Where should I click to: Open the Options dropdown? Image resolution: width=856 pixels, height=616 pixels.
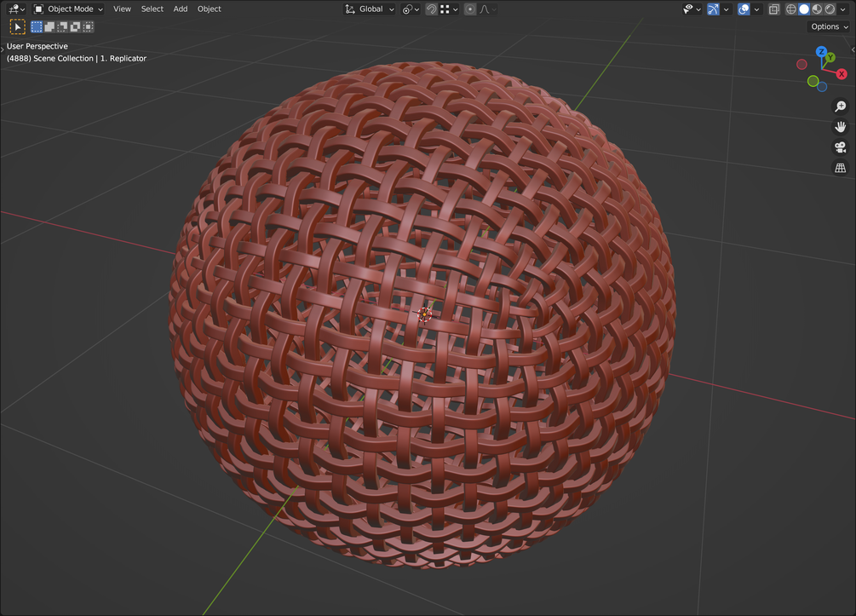[x=830, y=26]
